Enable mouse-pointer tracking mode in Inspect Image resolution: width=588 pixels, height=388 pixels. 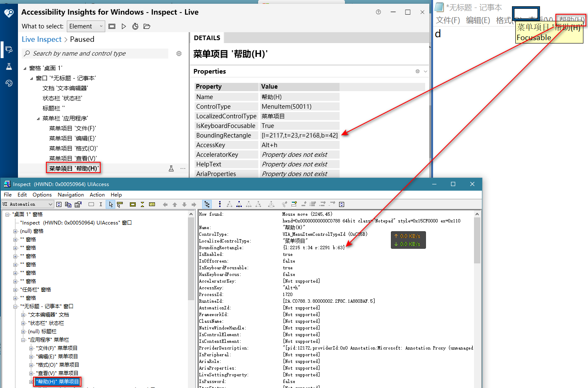110,204
